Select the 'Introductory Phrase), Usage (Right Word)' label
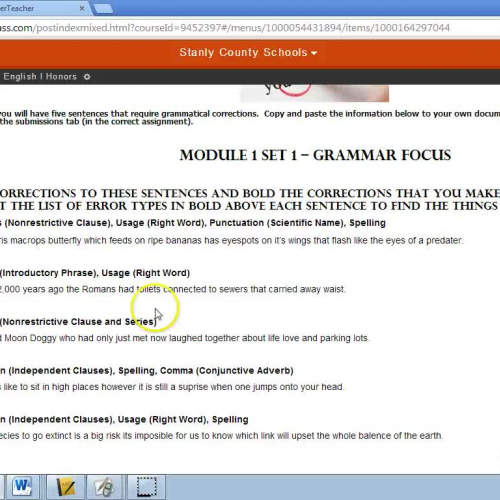The width and height of the screenshot is (500, 500). click(95, 273)
